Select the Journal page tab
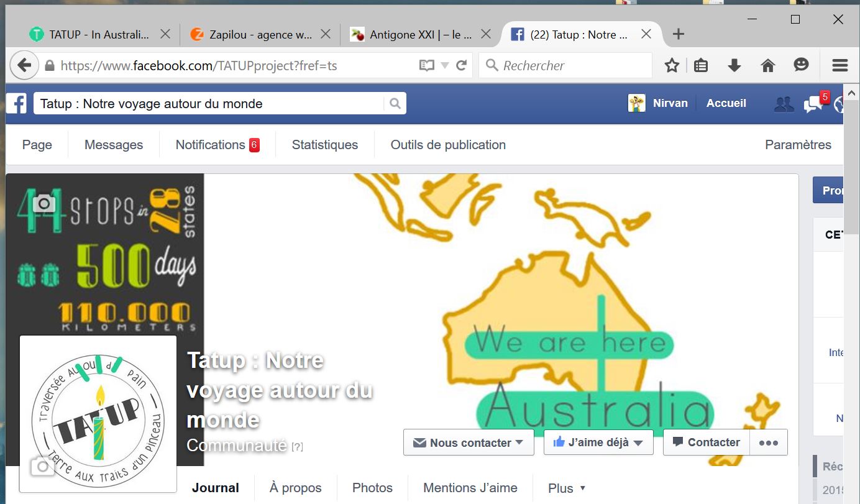This screenshot has height=504, width=860. tap(216, 488)
